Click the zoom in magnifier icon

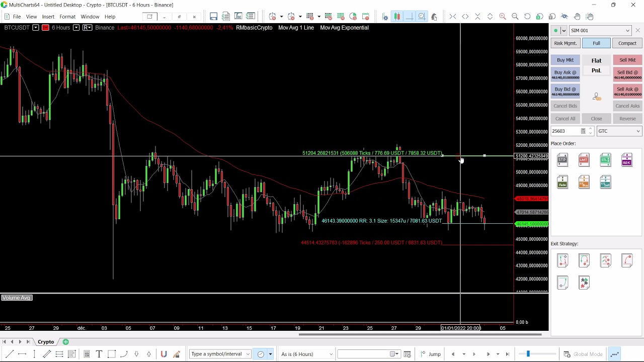pyautogui.click(x=503, y=17)
